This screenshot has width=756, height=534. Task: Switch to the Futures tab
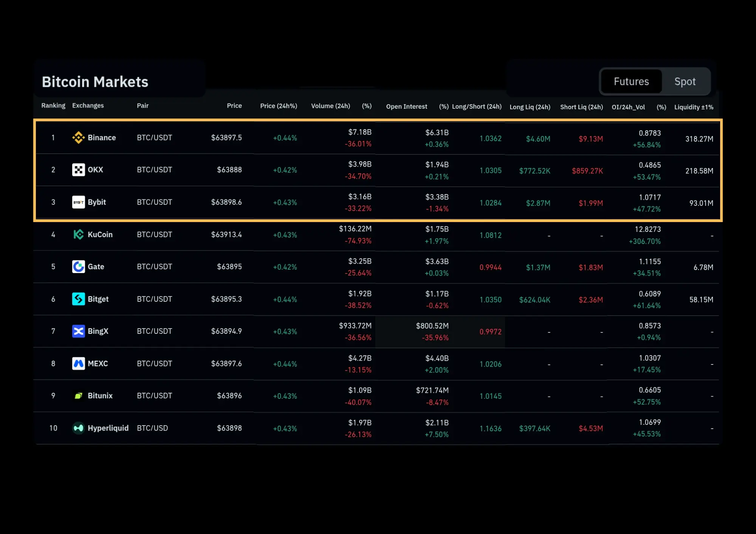[x=631, y=81]
